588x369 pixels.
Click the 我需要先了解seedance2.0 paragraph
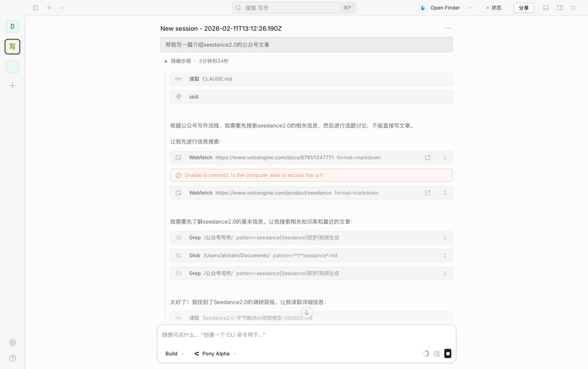pos(261,222)
